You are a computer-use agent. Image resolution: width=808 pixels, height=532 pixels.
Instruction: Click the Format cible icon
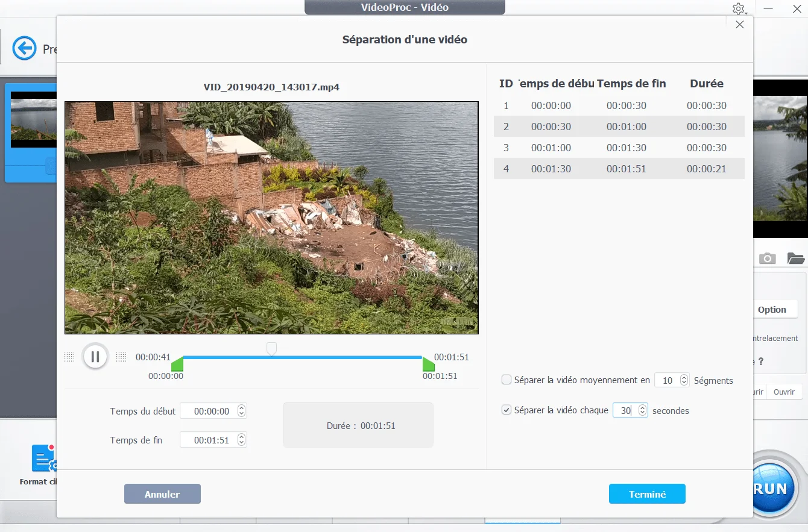pos(43,459)
